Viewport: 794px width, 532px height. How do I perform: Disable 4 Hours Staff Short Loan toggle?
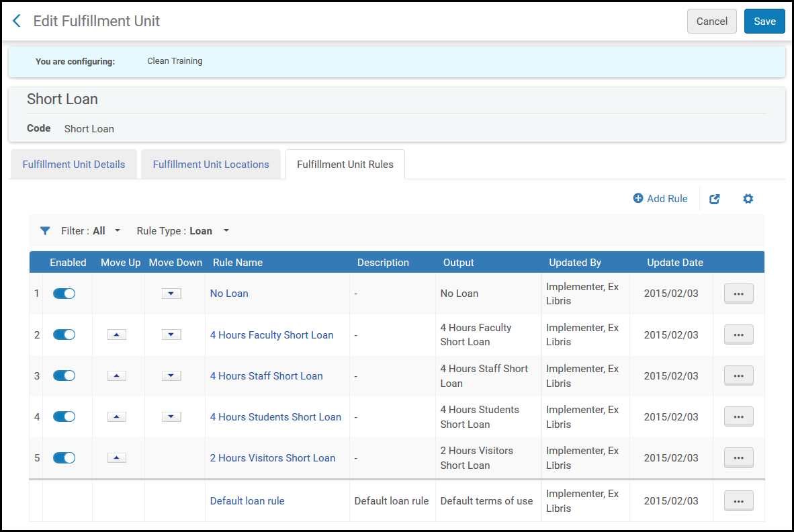64,375
